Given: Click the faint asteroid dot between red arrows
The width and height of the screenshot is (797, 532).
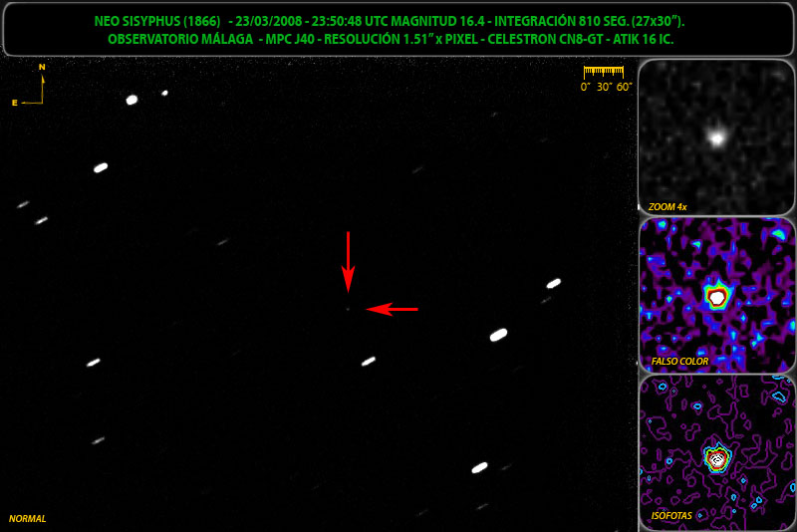Looking at the screenshot, I should pos(348,309).
